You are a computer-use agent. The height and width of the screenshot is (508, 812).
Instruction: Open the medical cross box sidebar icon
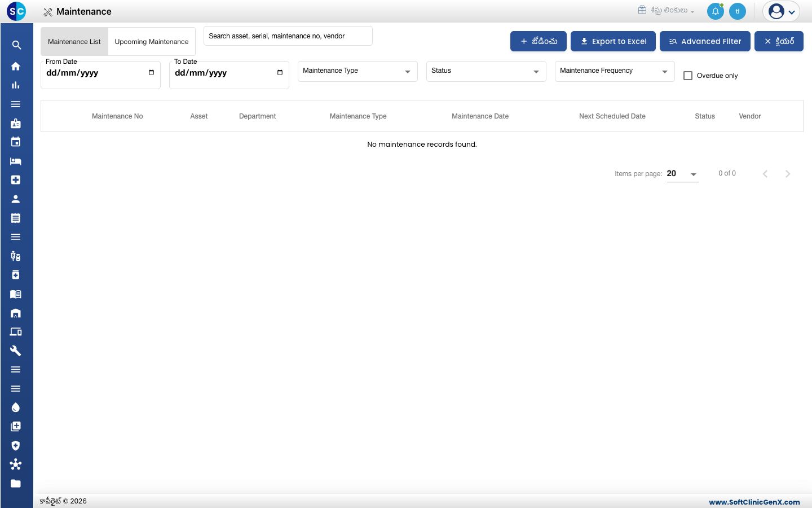pos(16,180)
